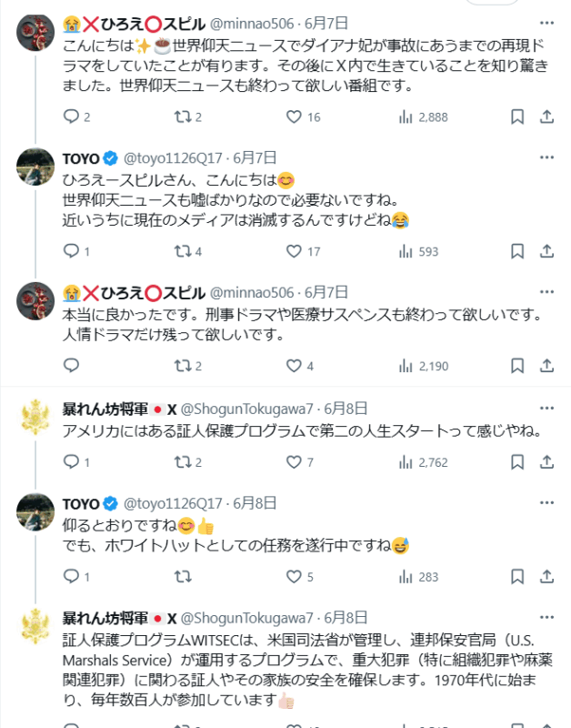View analytics showing 2,888 views
Screen dimensions: 571x728
click(424, 116)
